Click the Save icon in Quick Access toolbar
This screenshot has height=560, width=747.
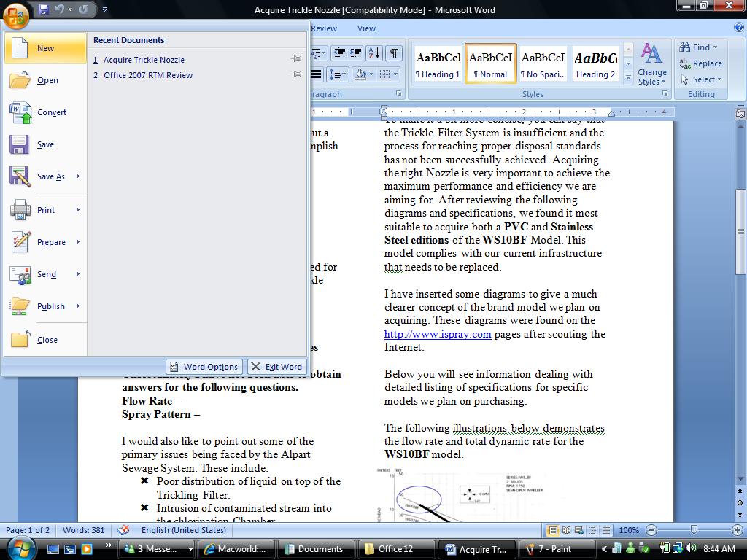pos(43,9)
